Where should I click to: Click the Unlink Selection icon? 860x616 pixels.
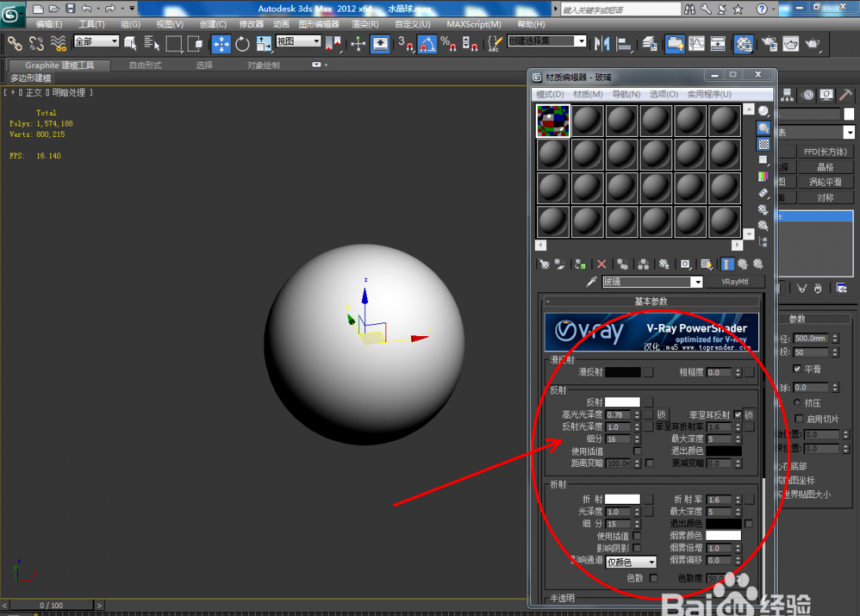pos(36,43)
